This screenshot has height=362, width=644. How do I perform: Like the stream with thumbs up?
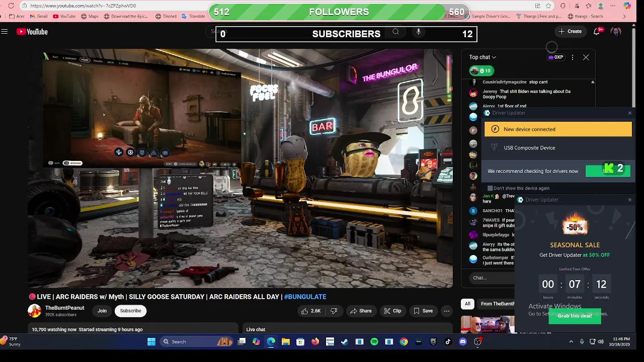click(310, 311)
